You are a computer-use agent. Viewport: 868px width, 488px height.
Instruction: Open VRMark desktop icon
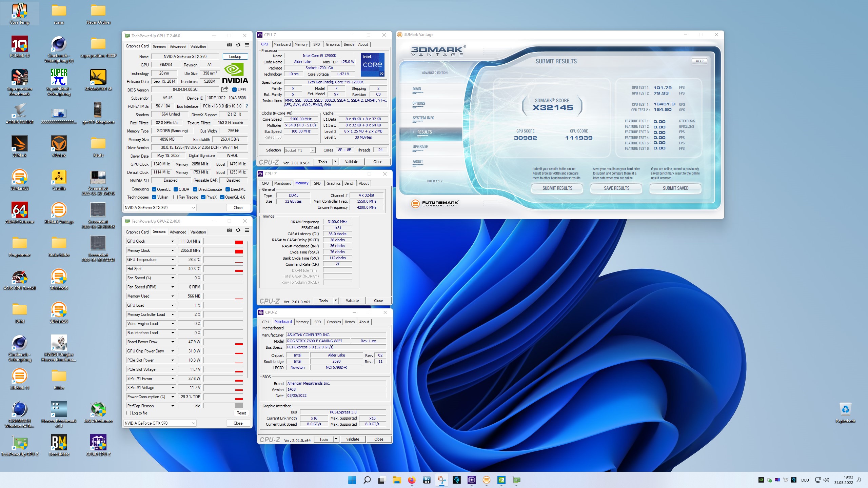[x=59, y=147]
